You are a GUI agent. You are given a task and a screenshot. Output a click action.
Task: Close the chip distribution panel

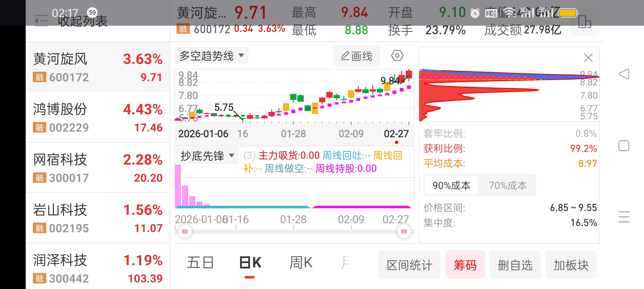tap(588, 58)
